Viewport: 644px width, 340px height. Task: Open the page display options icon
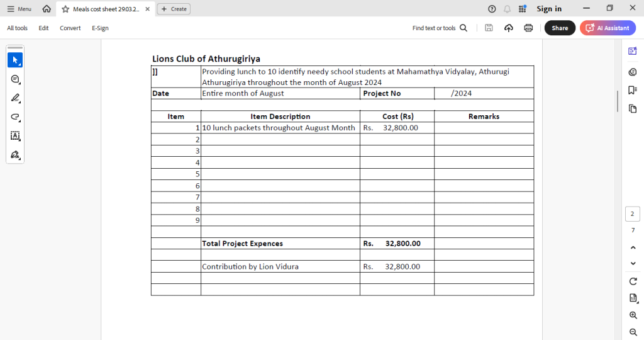coord(633,298)
